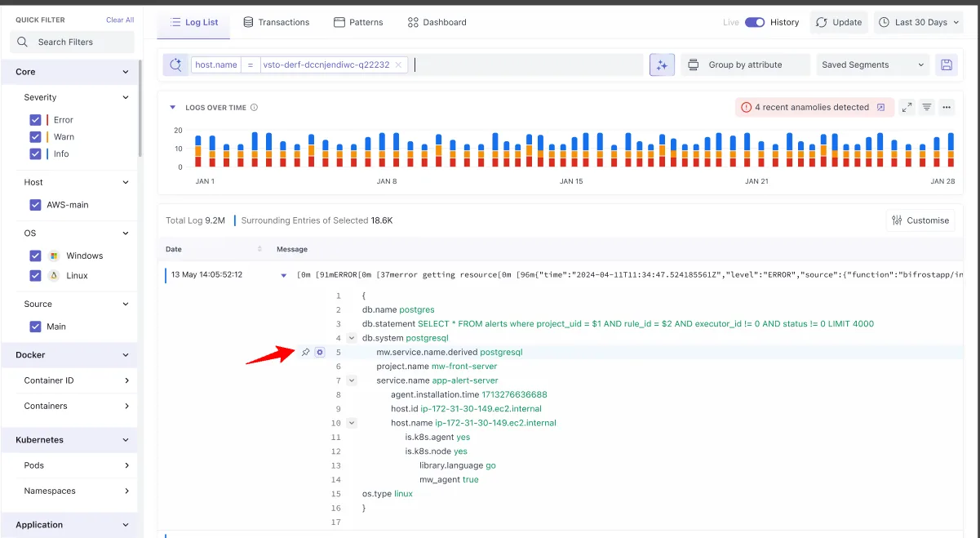Pin the mw.service.name.derived attribute
This screenshot has width=980, height=538.
pyautogui.click(x=306, y=352)
